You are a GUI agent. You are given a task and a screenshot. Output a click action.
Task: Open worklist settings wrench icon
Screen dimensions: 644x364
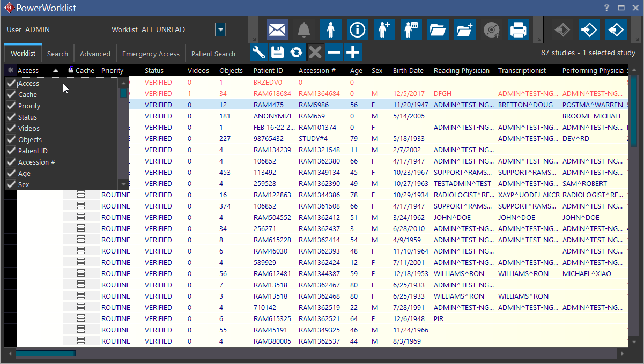tap(258, 52)
